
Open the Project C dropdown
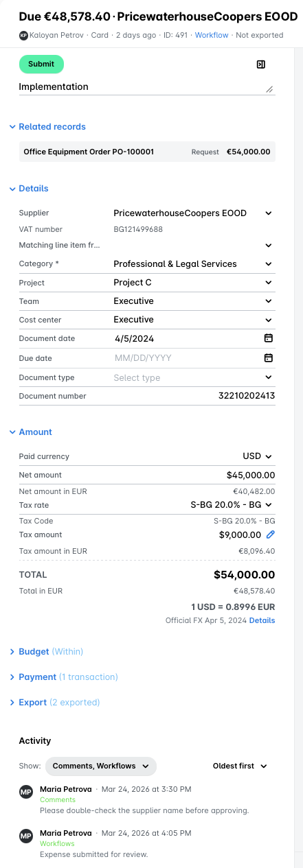(193, 283)
